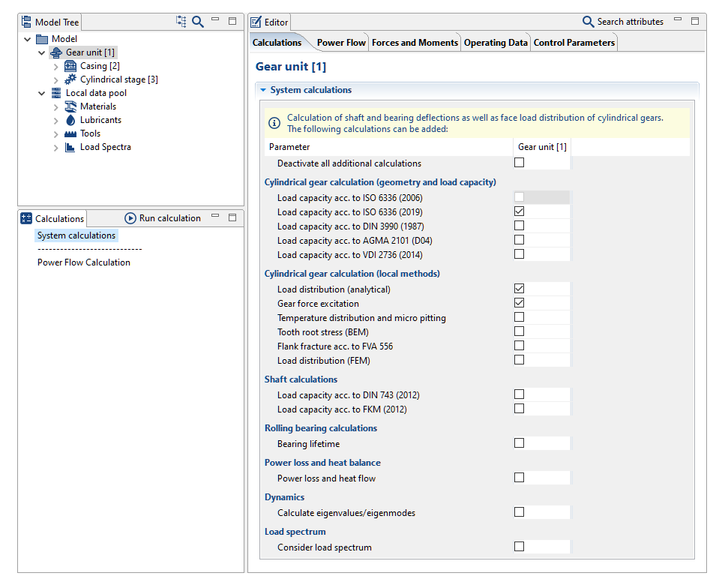Viewport: 725px width, 588px height.
Task: Click the link-with-editor tree sync icon
Action: [x=181, y=21]
